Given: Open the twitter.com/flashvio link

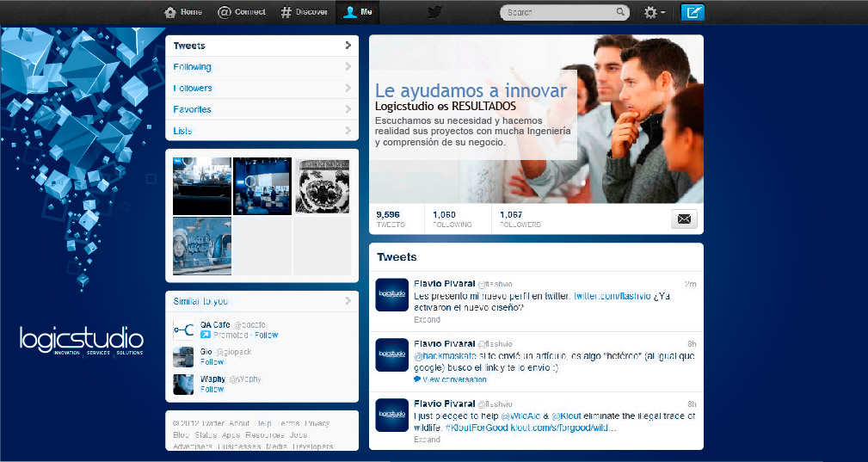Looking at the screenshot, I should tap(613, 296).
